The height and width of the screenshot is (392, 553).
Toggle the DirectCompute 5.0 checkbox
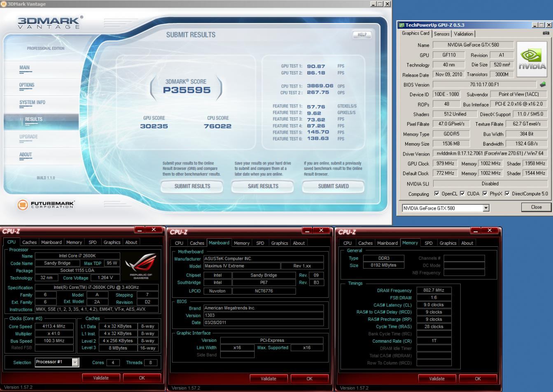coord(507,194)
